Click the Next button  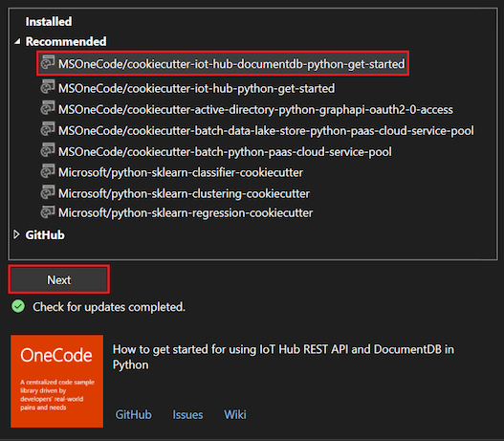coord(59,279)
